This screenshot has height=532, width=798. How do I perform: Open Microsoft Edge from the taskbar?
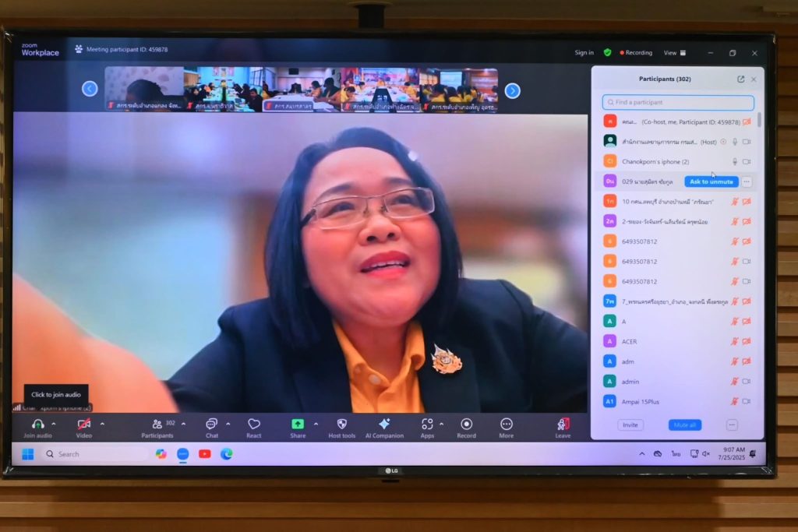point(227,453)
